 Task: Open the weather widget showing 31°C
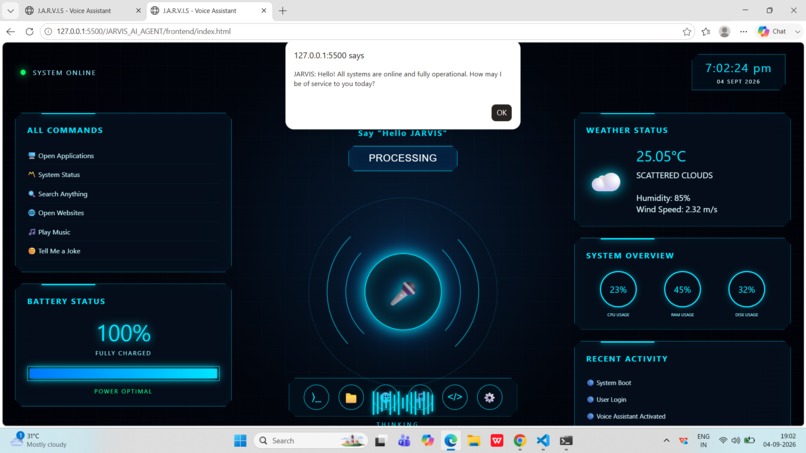[40, 440]
